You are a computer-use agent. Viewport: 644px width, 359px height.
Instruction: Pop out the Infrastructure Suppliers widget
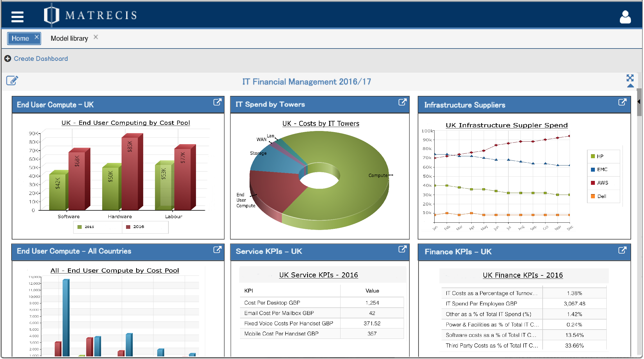pyautogui.click(x=622, y=102)
